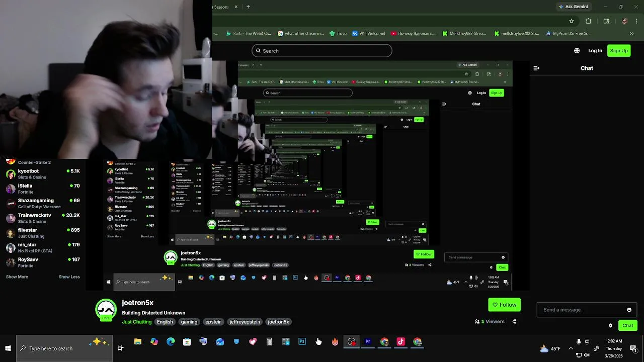Collapse the chat panel with the arrow icon
644x362 pixels.
tap(536, 68)
